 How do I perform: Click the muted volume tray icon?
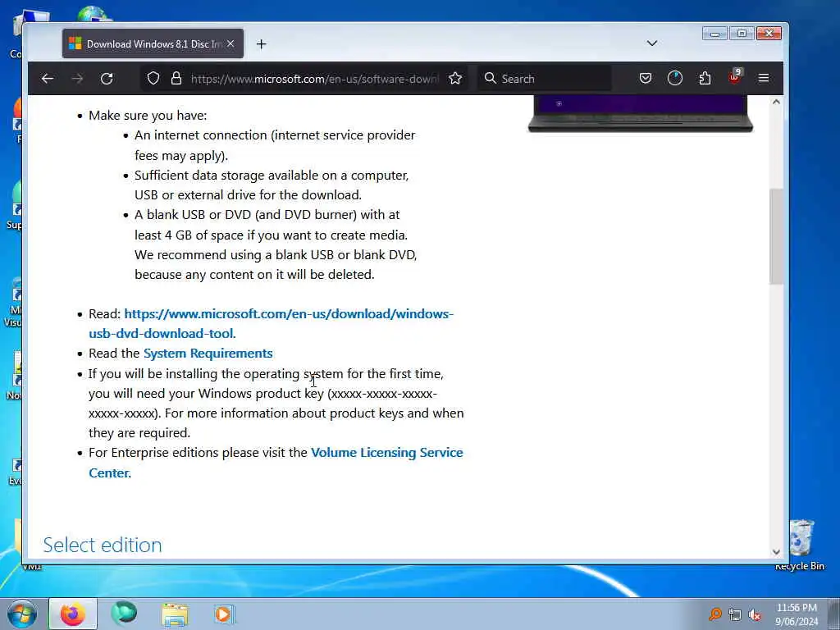(755, 615)
